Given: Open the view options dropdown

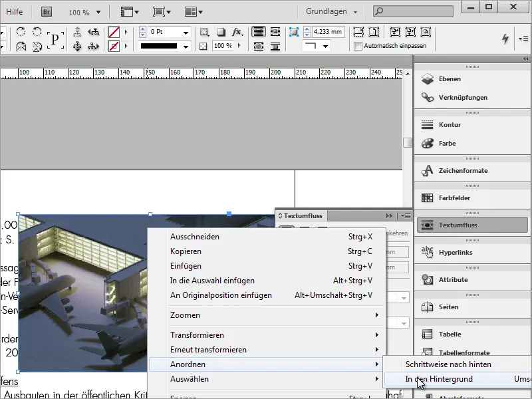Looking at the screenshot, I should tap(130, 12).
